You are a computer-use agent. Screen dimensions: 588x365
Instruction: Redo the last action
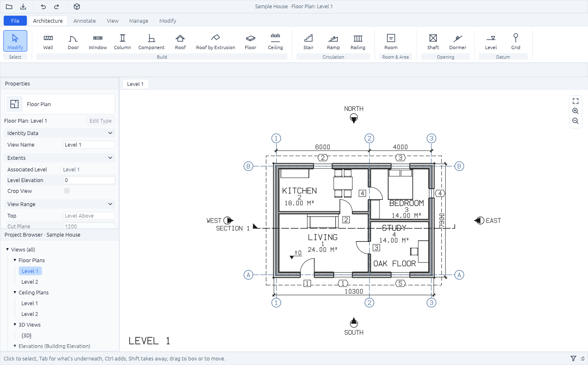coord(57,7)
